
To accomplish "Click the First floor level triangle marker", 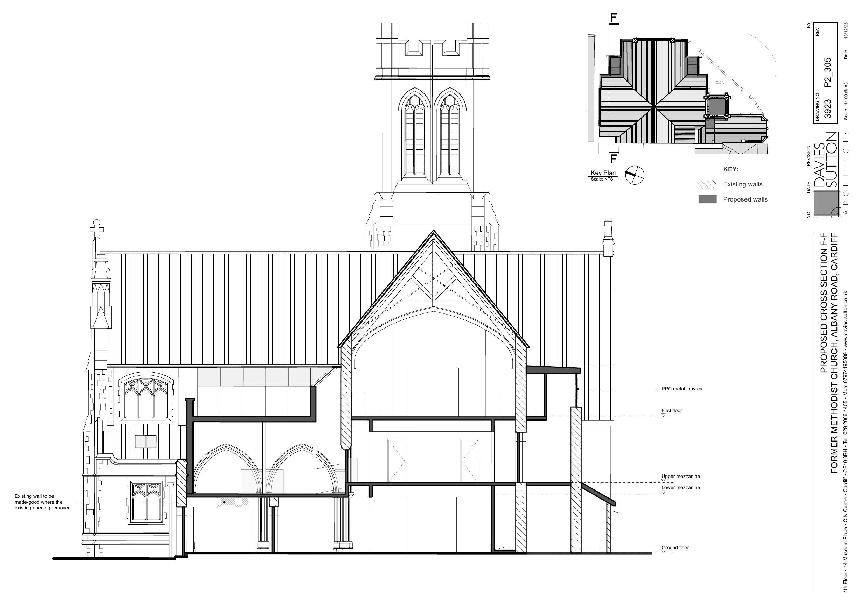I will (664, 415).
